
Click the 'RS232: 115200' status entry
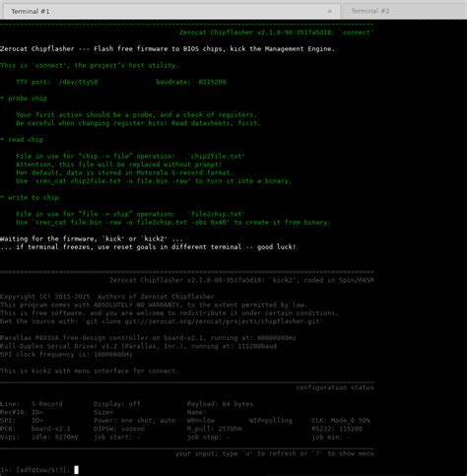click(337, 429)
